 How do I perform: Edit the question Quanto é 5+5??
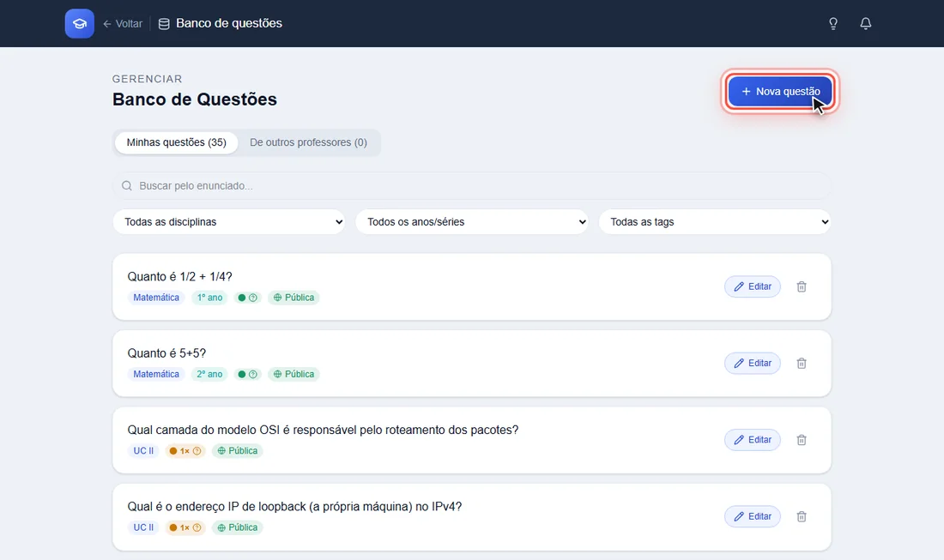point(753,364)
